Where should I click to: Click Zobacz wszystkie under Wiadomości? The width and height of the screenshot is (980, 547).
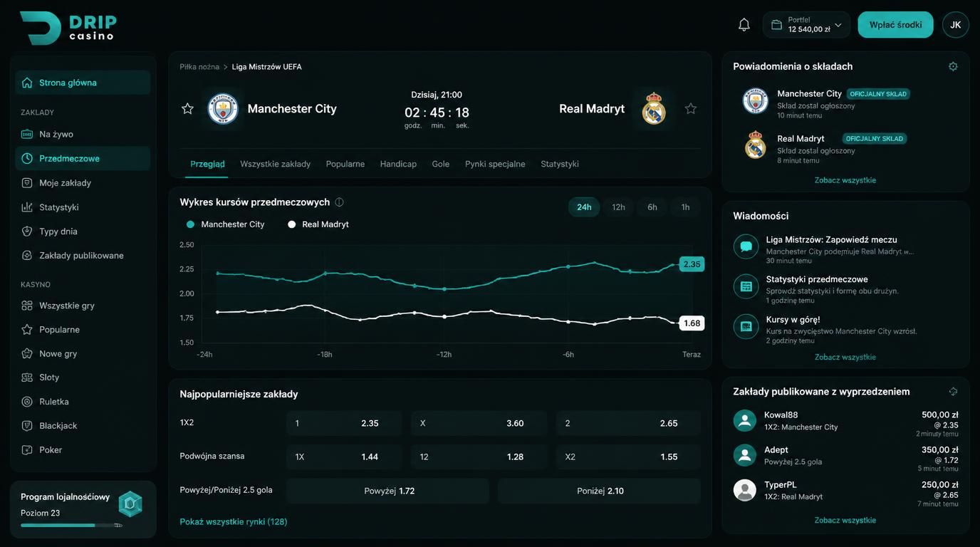coord(845,358)
